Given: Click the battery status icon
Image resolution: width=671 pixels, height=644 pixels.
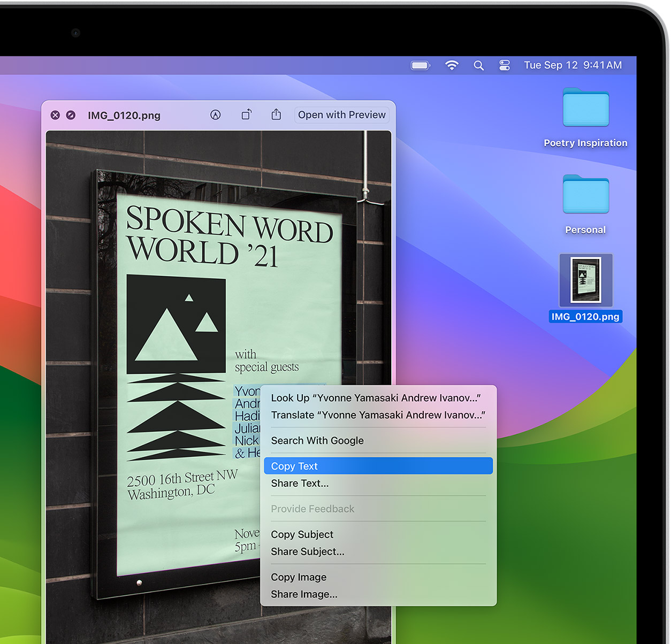Looking at the screenshot, I should point(421,65).
